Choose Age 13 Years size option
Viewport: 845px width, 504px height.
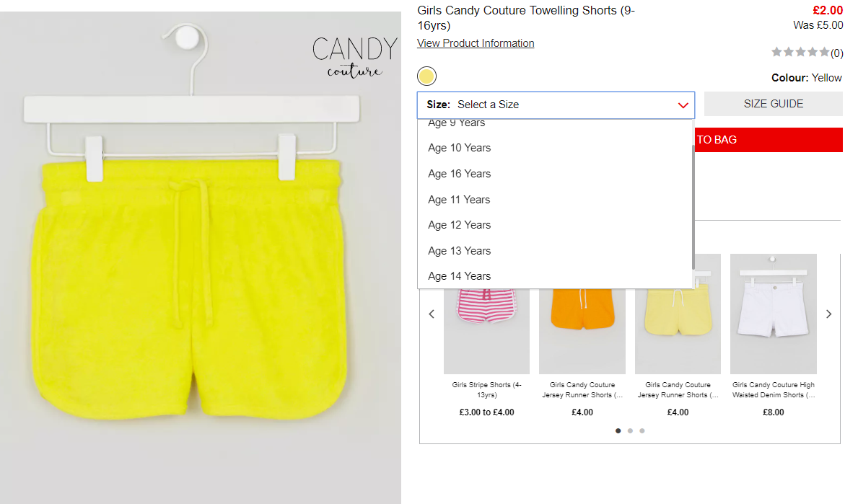coord(555,251)
